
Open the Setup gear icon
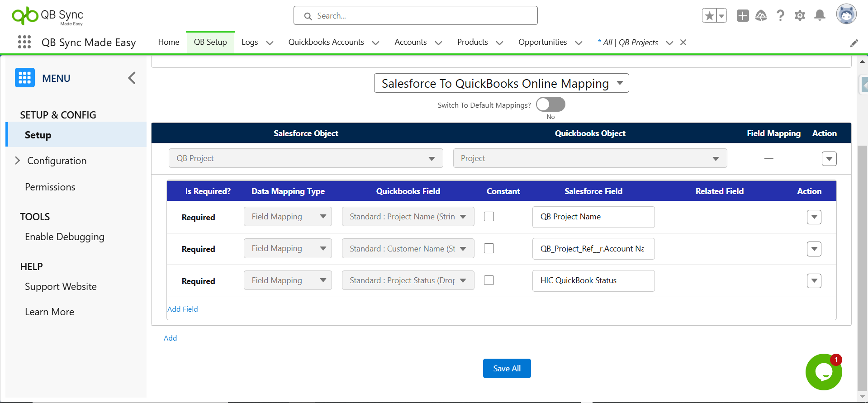[800, 16]
